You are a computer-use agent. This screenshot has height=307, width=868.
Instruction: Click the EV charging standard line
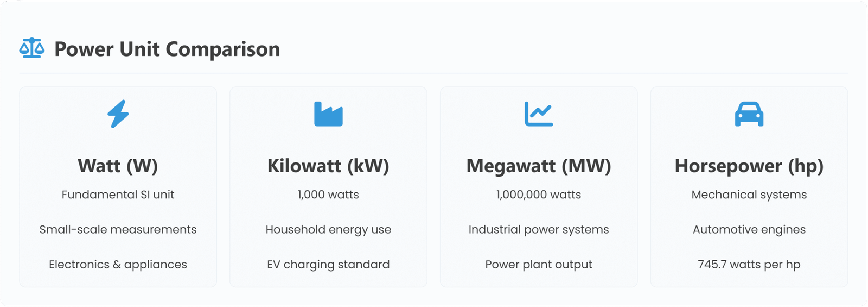(x=328, y=265)
